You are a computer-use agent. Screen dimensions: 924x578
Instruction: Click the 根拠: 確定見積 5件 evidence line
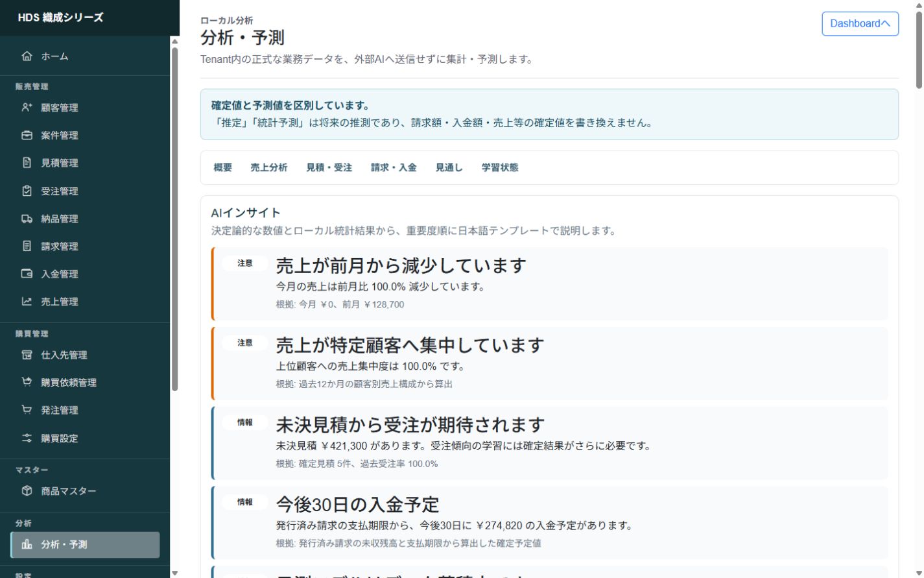click(x=357, y=464)
